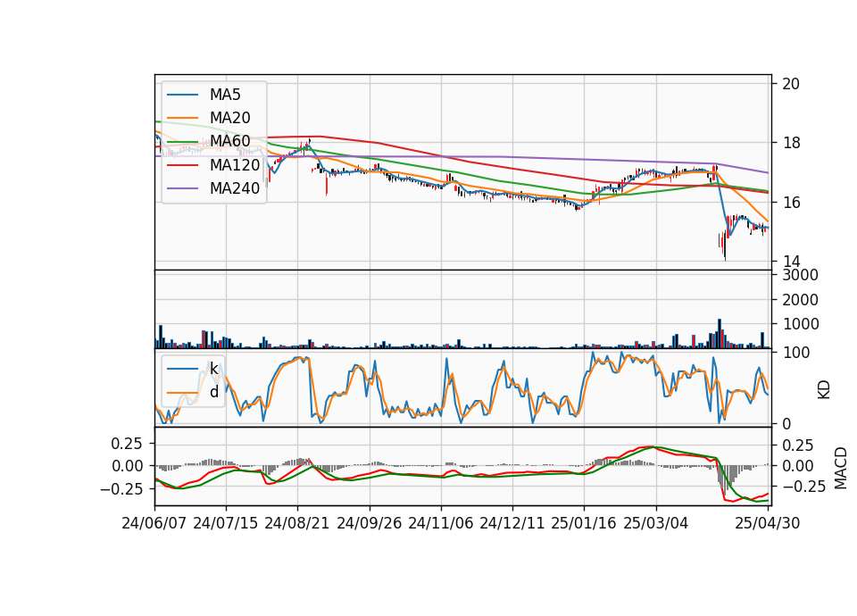
Task: Click the volume axis value 3000
Action: click(800, 275)
